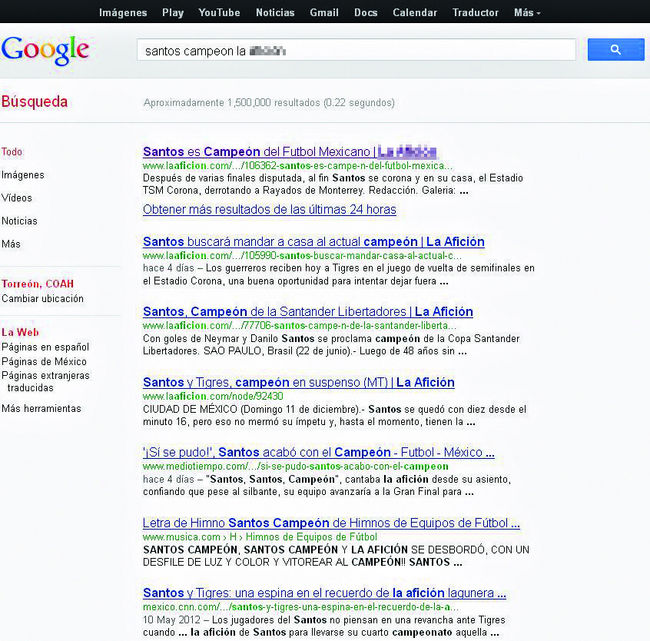
Task: Click the blue search magnifier button
Action: tap(615, 49)
